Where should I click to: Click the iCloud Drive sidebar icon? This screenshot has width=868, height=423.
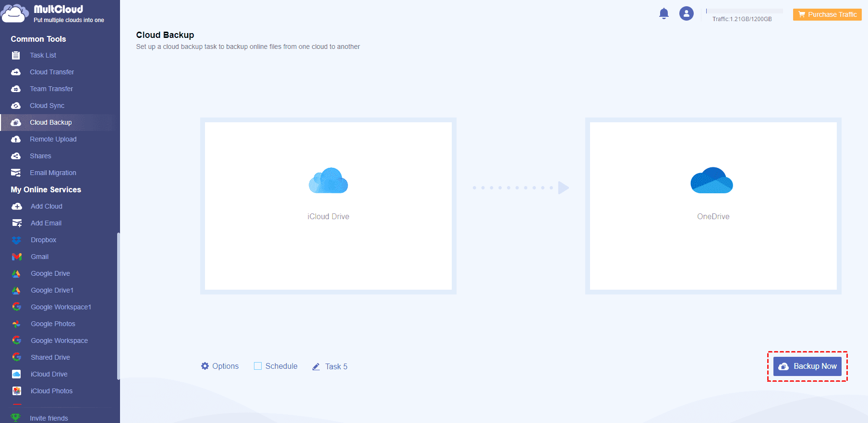pos(17,374)
